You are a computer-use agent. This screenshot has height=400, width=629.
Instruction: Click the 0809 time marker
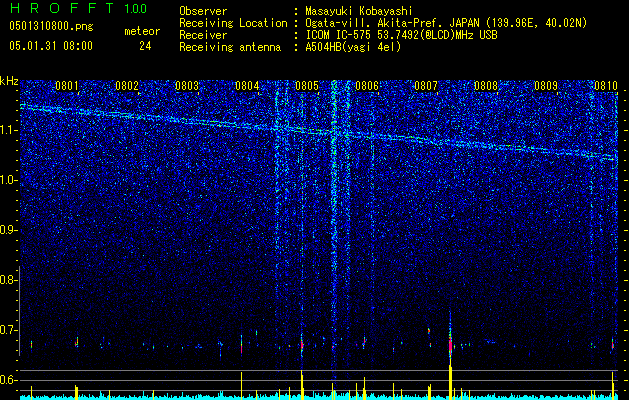tap(546, 86)
